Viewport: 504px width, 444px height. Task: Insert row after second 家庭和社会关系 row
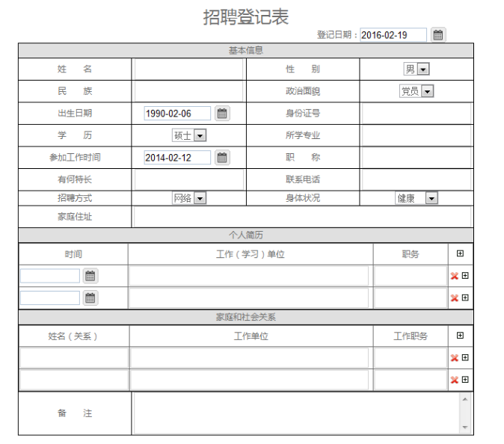pyautogui.click(x=465, y=380)
